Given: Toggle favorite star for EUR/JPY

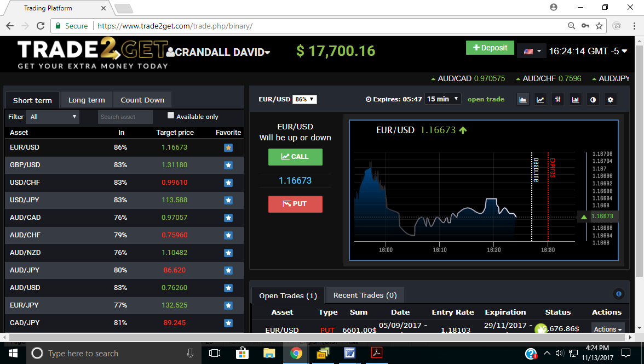Looking at the screenshot, I should point(228,305).
